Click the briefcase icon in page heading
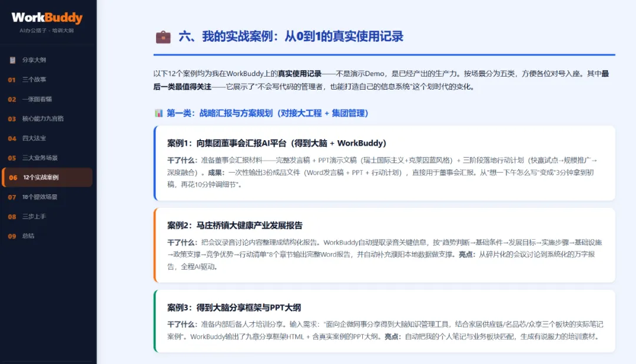Screen dimensions: 636x364 click(163, 37)
